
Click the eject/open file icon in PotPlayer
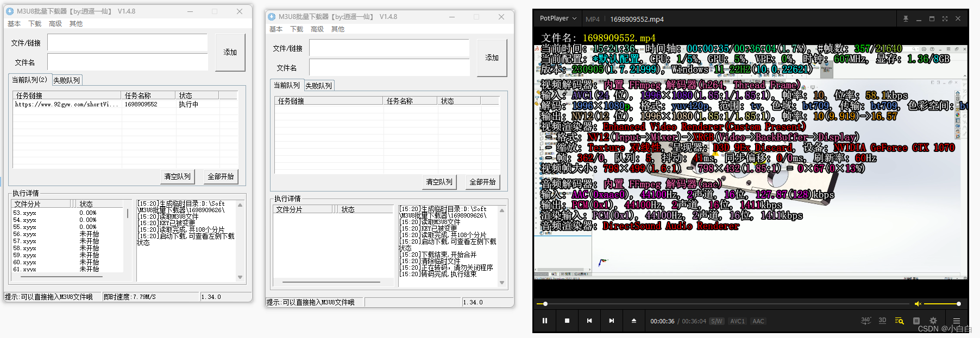[x=634, y=321]
